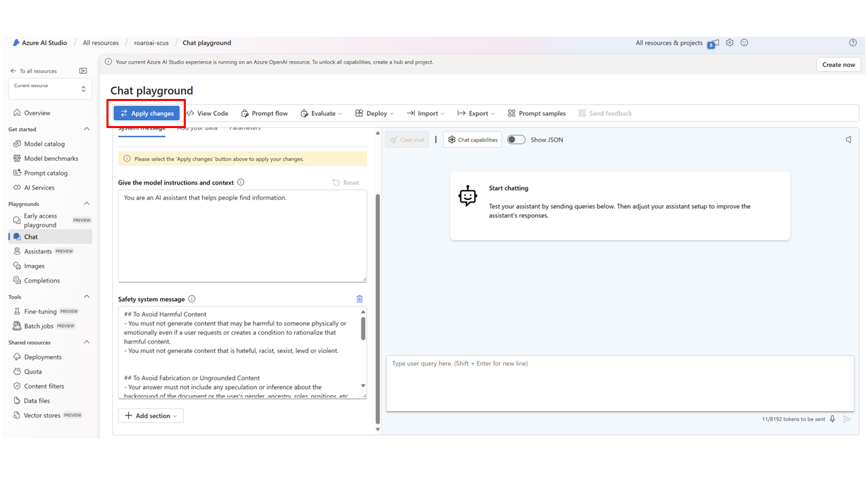Go back To all resources

coord(34,70)
